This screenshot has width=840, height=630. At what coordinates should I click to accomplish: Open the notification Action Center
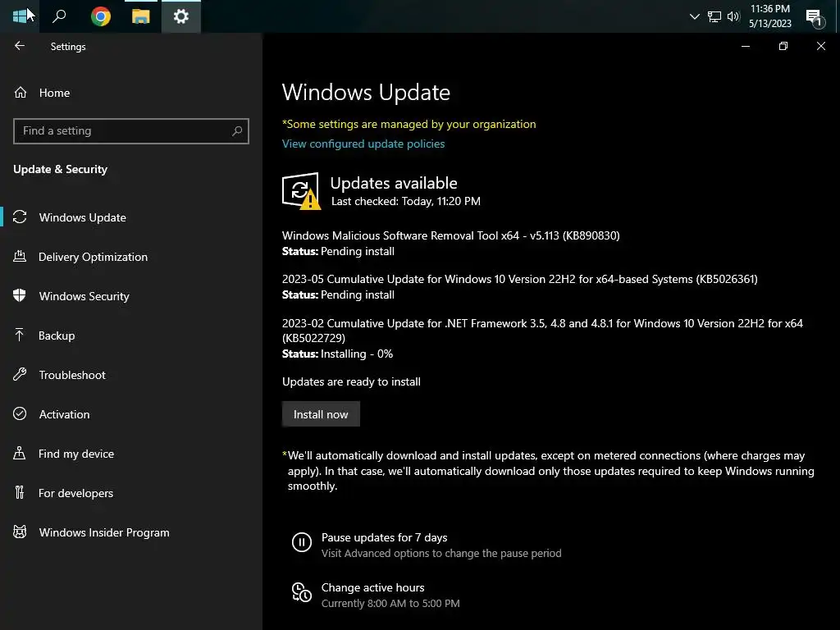pyautogui.click(x=815, y=17)
